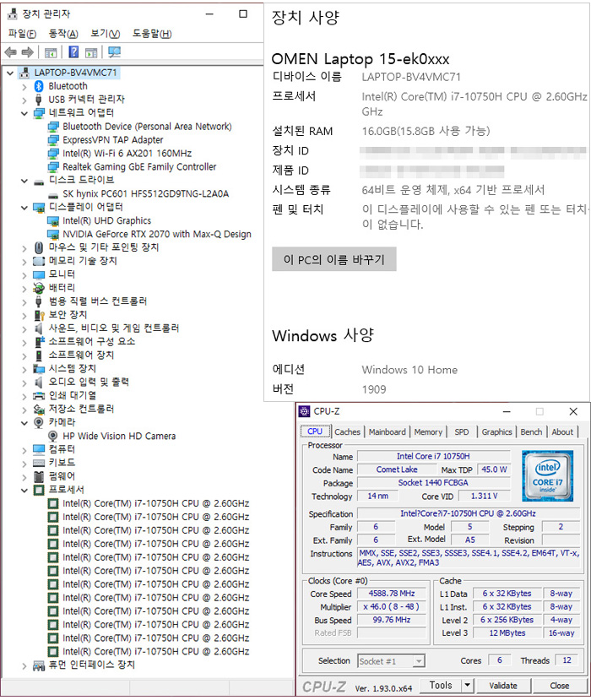Viewport: 591px width, 700px height.
Task: Select the Intel Wi-Fi 6 AX201 adapter icon
Action: [x=54, y=153]
